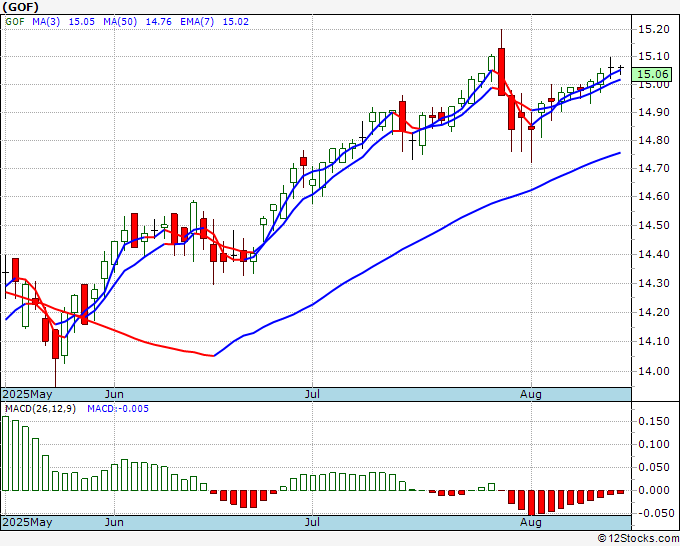The width and height of the screenshot is (680, 546).
Task: Click Jun on the MACD panel axis
Action: [114, 522]
